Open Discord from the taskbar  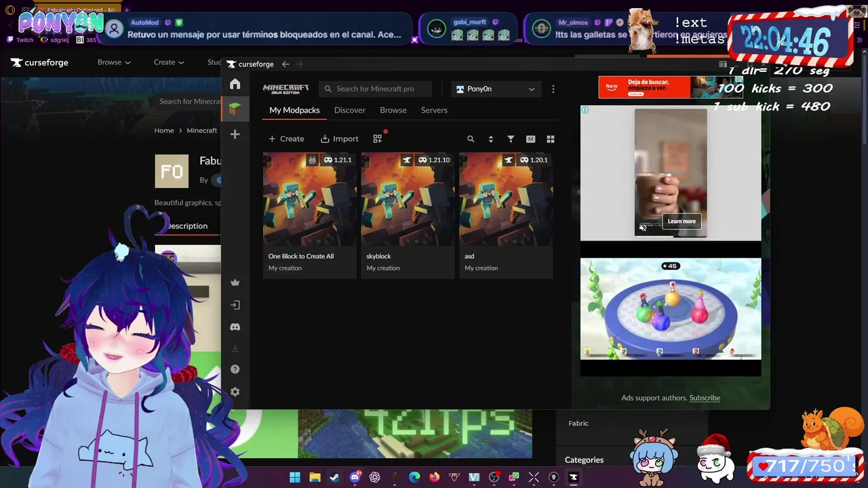tap(355, 477)
